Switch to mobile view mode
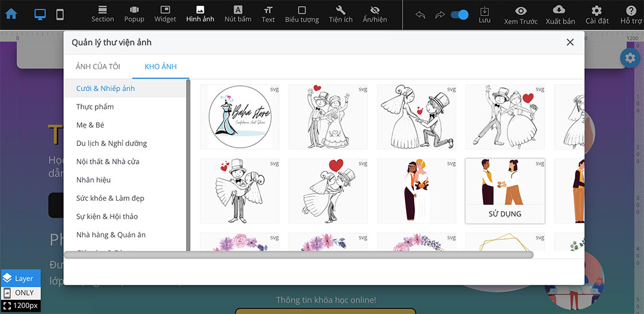 [x=60, y=14]
